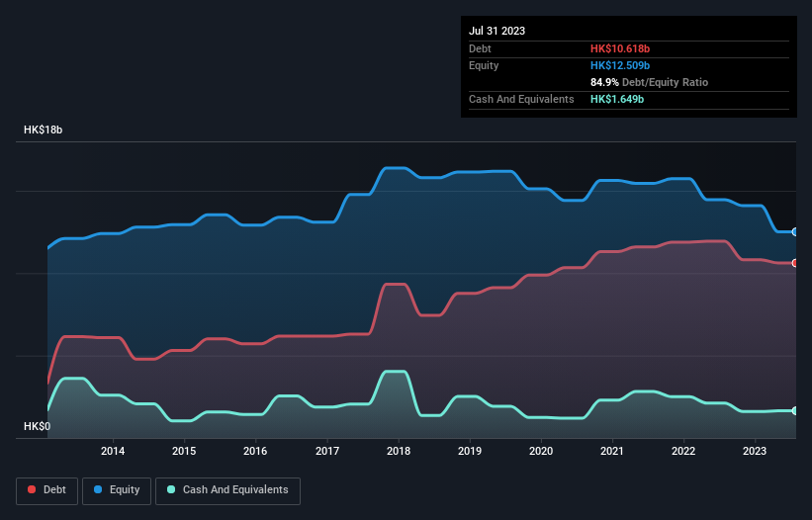Viewport: 812px width, 520px height.
Task: Click the teal Cash endpoint marker
Action: point(795,411)
